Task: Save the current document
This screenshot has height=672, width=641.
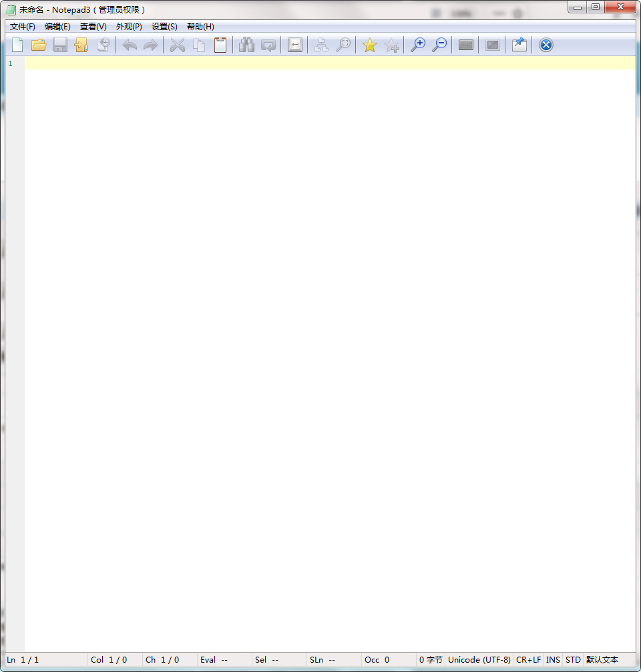Action: coord(60,45)
